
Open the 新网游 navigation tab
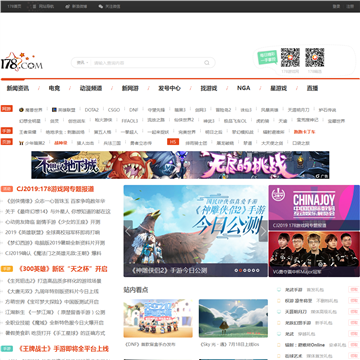(130, 88)
